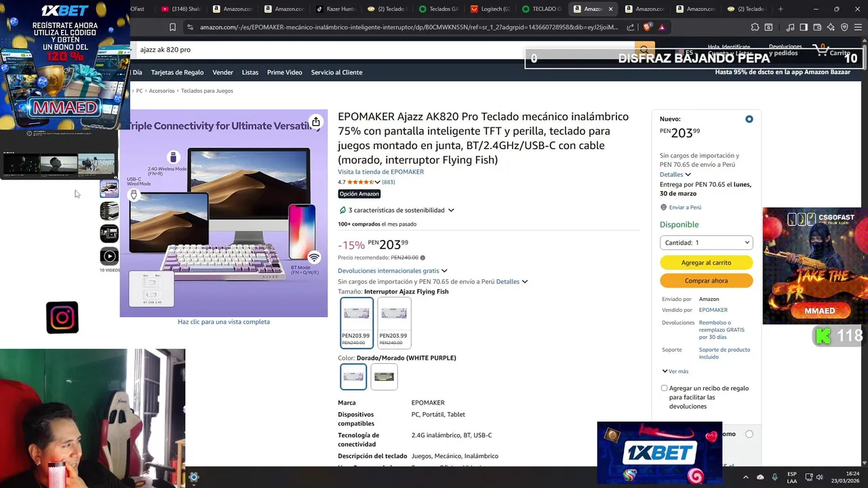Switch to the YouTube (3146) tab
The image size is (868, 488).
pos(180,9)
